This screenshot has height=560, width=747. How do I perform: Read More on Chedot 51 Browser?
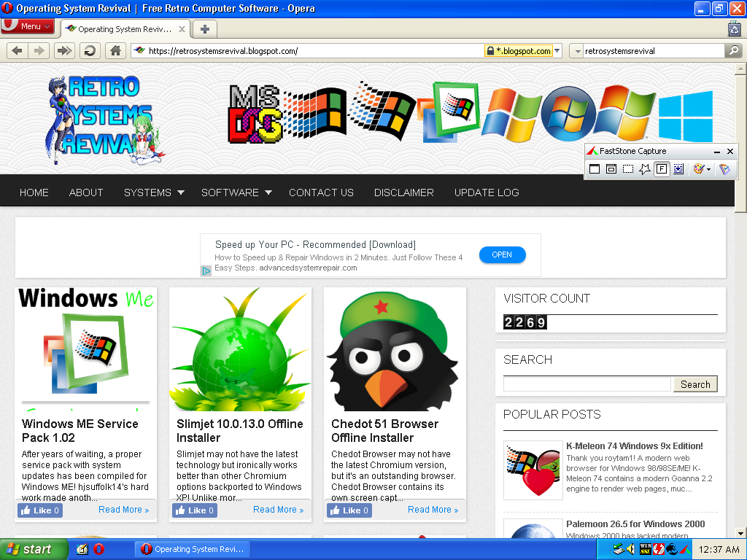(433, 510)
